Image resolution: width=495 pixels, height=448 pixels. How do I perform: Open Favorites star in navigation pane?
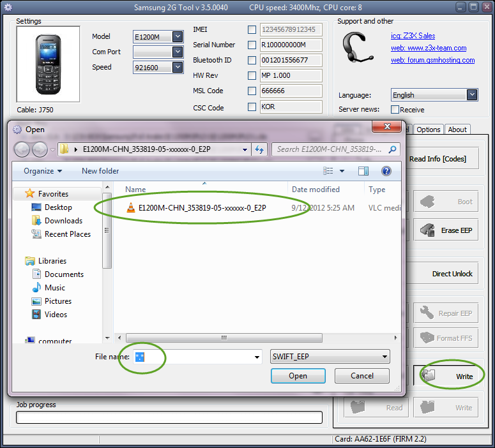[x=29, y=193]
